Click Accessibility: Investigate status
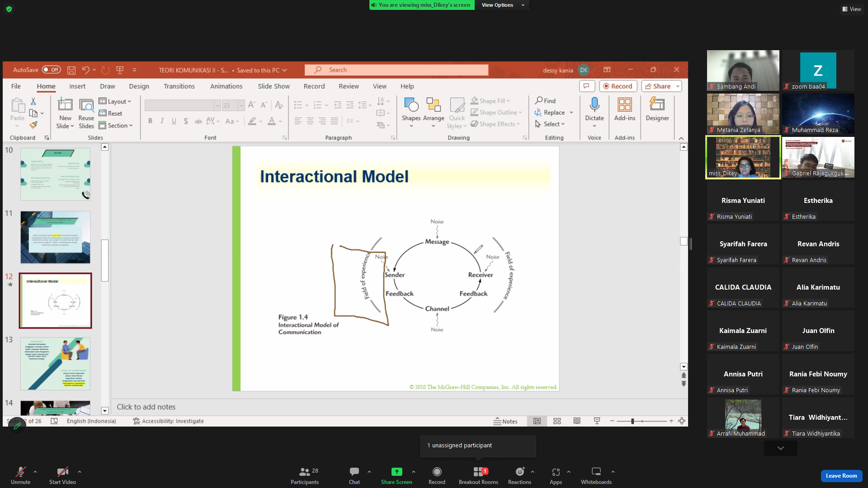The height and width of the screenshot is (488, 868). pos(168,421)
